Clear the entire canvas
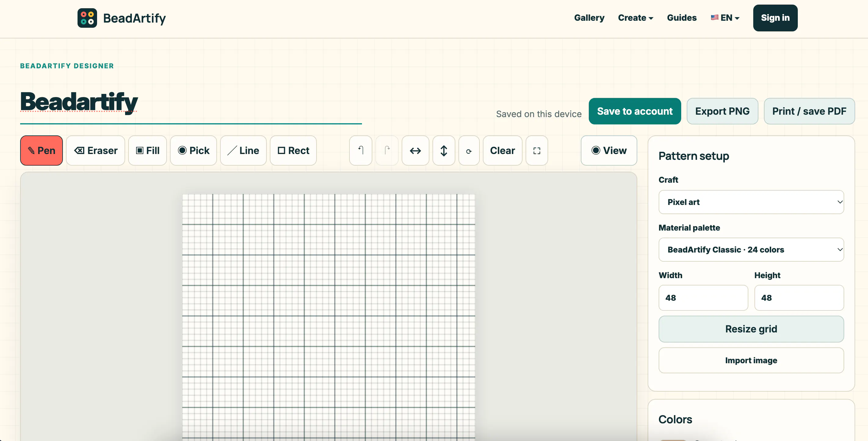The image size is (868, 441). 502,150
